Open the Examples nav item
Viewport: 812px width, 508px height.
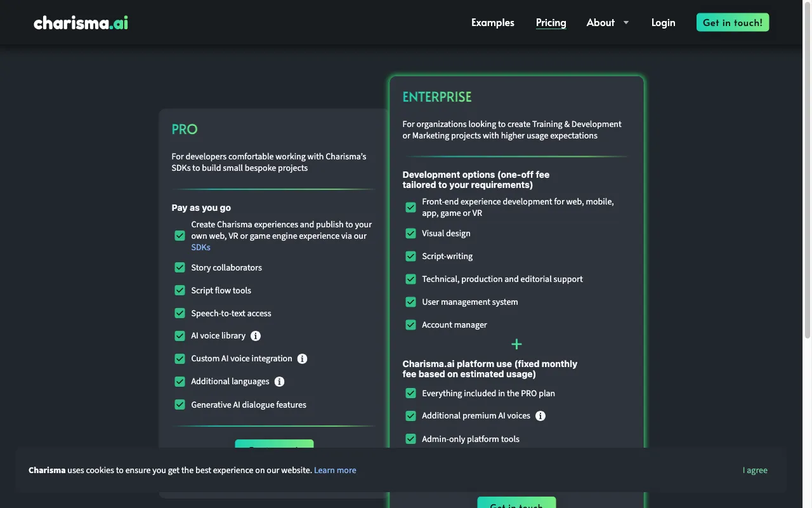(493, 23)
